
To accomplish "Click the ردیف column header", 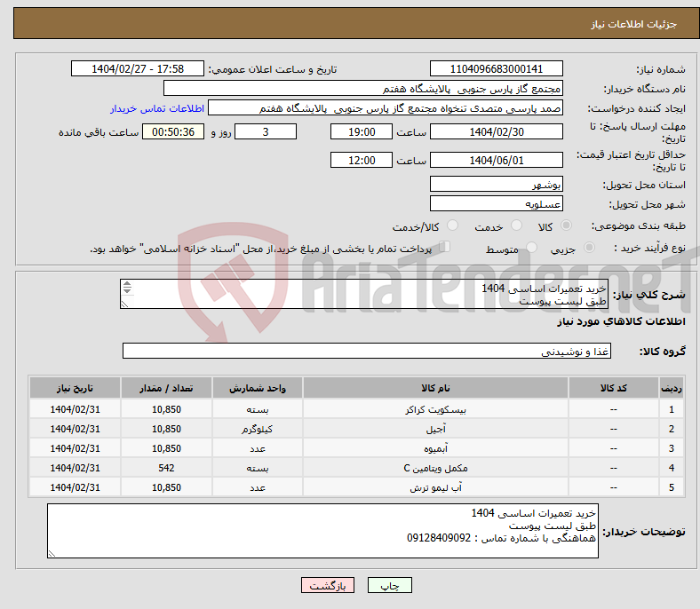I will [x=671, y=388].
